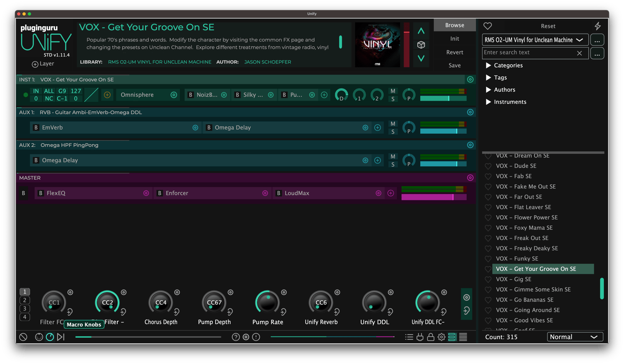Image resolution: width=624 pixels, height=364 pixels.
Task: Add an effect after LoudMax on Master
Action: tap(391, 193)
